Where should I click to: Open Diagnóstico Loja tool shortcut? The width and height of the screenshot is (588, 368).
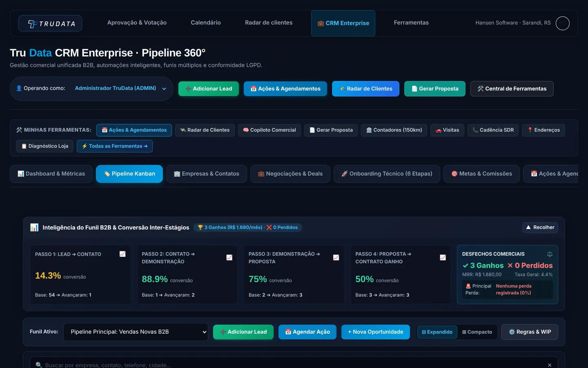(45, 146)
